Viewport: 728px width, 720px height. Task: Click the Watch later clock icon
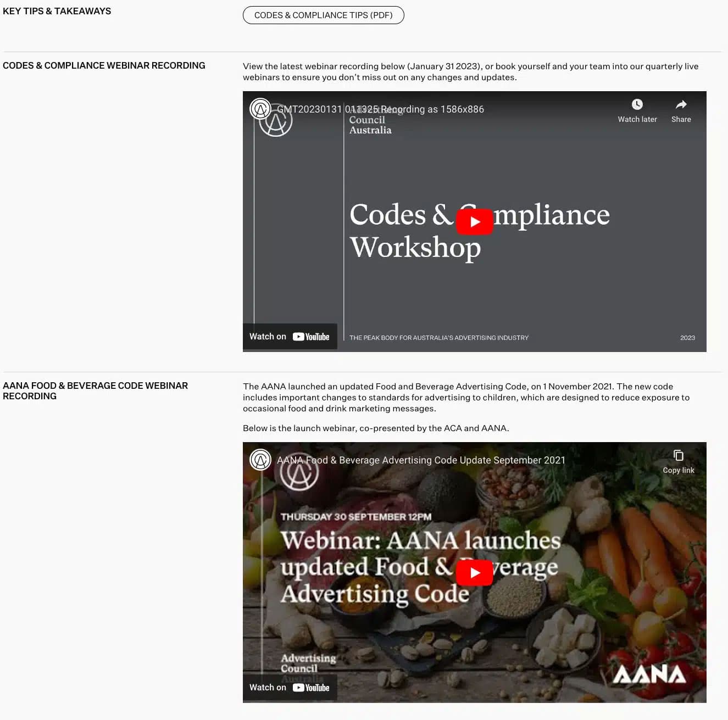[637, 104]
